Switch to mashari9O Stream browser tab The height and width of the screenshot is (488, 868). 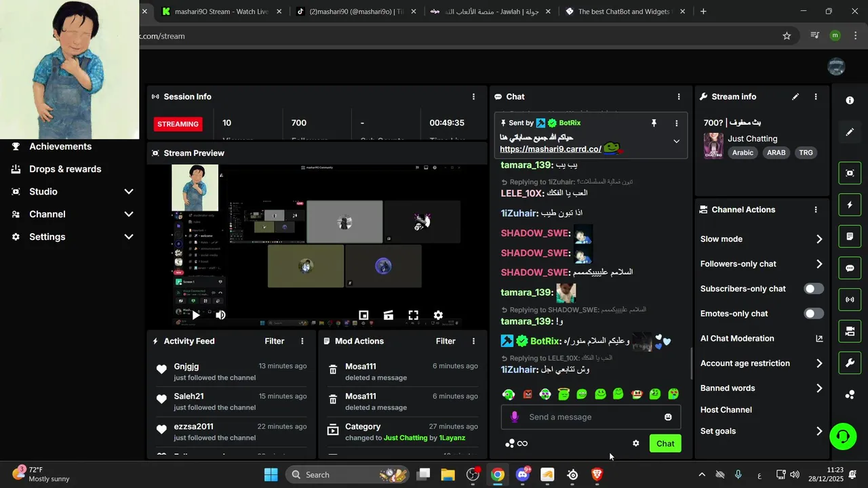coord(221,12)
